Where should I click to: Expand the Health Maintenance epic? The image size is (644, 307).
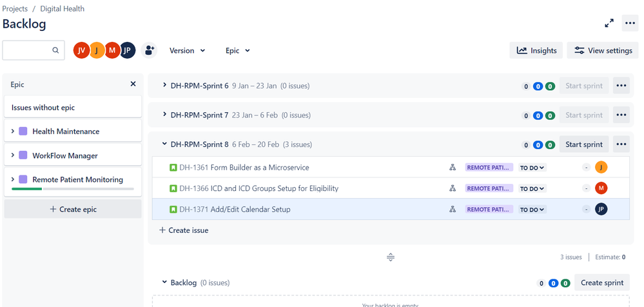point(13,131)
